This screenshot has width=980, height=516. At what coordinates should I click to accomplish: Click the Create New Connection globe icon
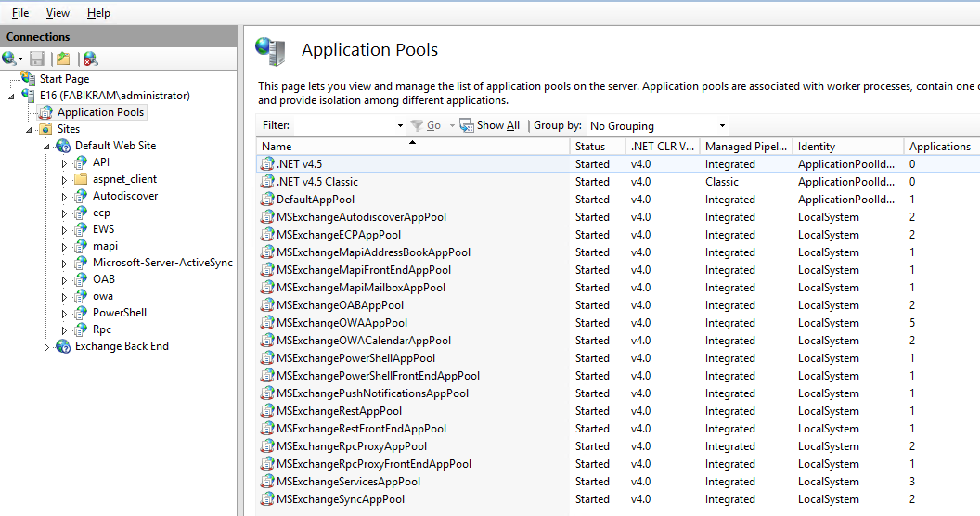pos(9,58)
